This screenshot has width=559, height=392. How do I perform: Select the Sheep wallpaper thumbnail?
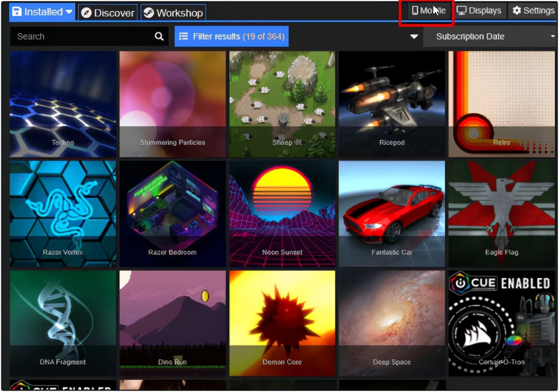(282, 104)
